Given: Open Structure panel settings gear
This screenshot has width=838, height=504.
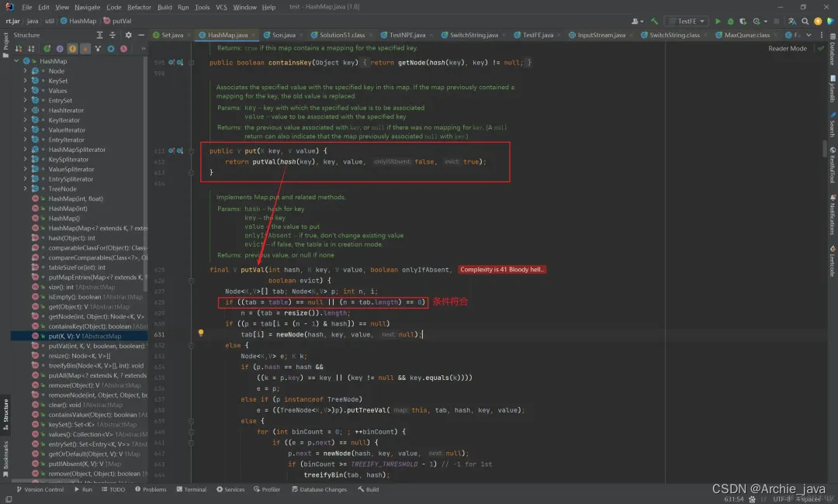Looking at the screenshot, I should click(x=128, y=35).
